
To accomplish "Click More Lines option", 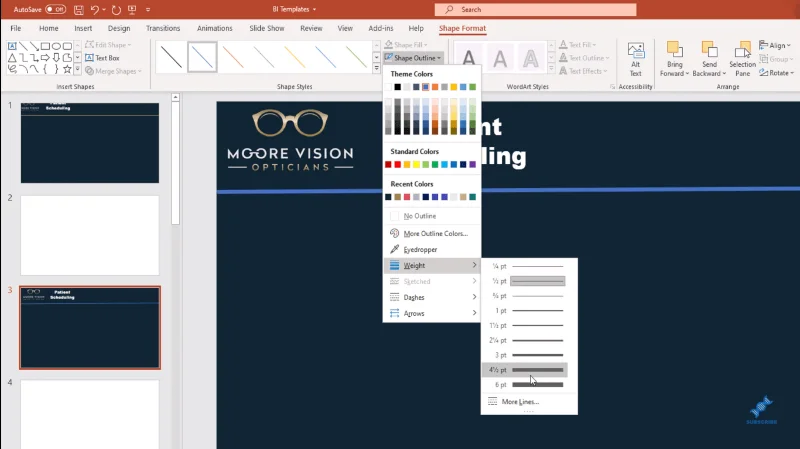I will pos(520,402).
